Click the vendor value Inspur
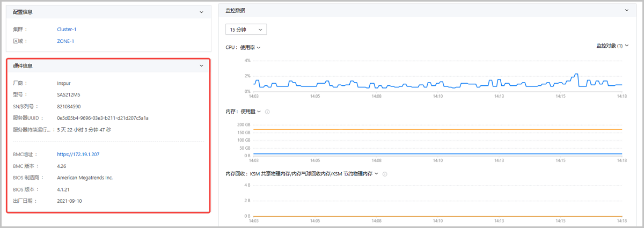 pyautogui.click(x=64, y=83)
